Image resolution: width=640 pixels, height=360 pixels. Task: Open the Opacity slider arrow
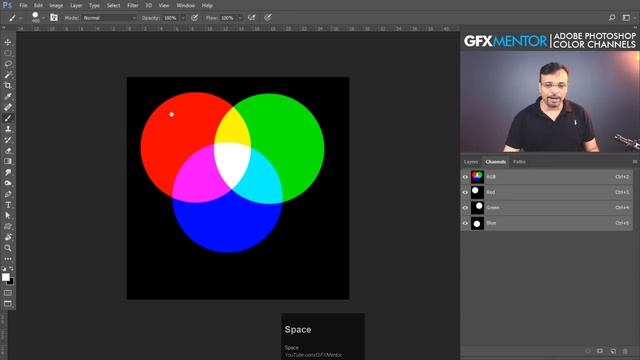[182, 18]
